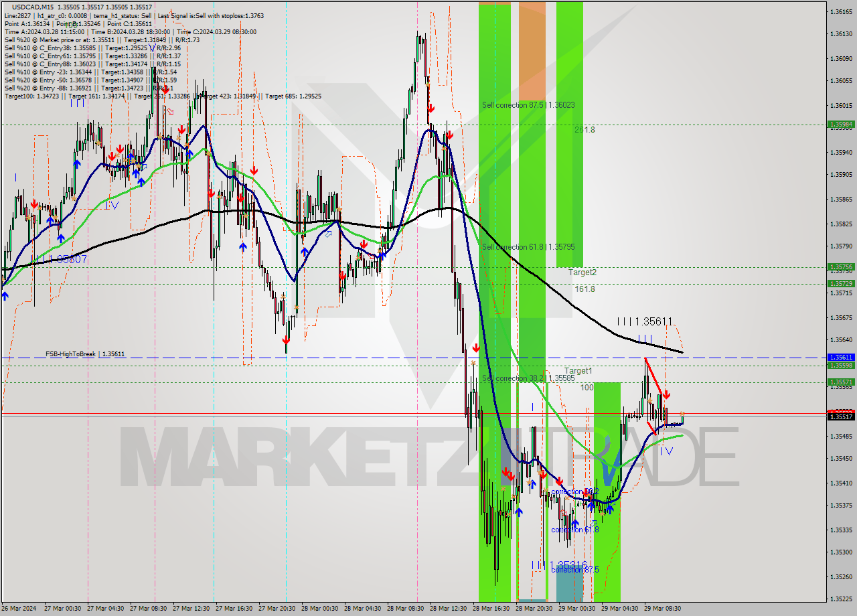The height and width of the screenshot is (616, 857).
Task: Click the 1.35865 price axis value
Action: pyautogui.click(x=841, y=199)
